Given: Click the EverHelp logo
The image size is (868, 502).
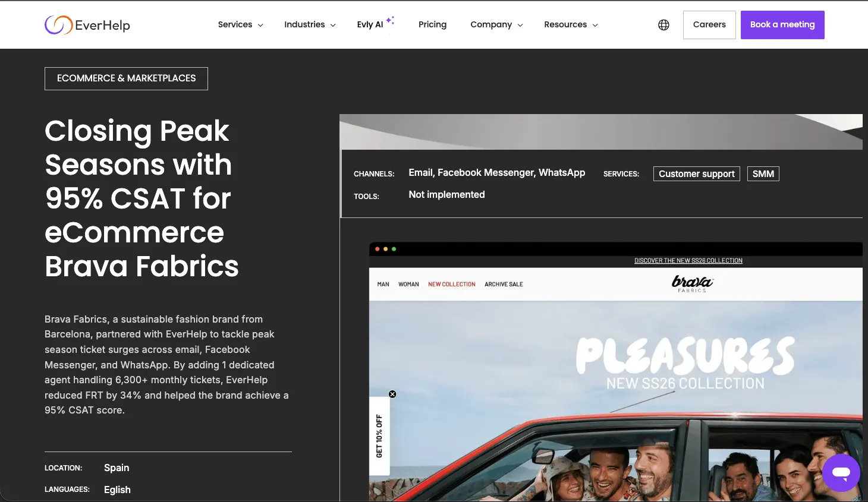Looking at the screenshot, I should 87,24.
